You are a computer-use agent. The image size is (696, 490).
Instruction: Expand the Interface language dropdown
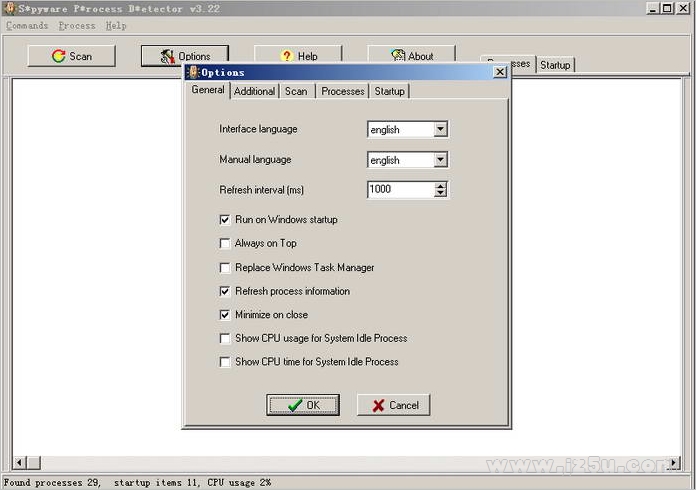440,129
